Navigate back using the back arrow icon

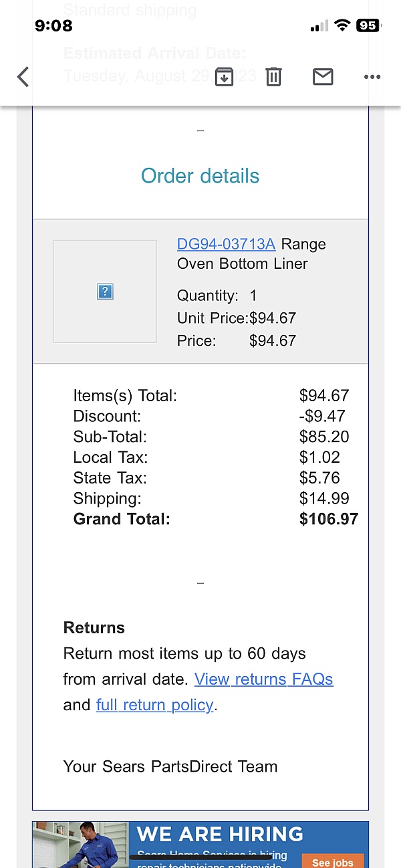click(23, 77)
